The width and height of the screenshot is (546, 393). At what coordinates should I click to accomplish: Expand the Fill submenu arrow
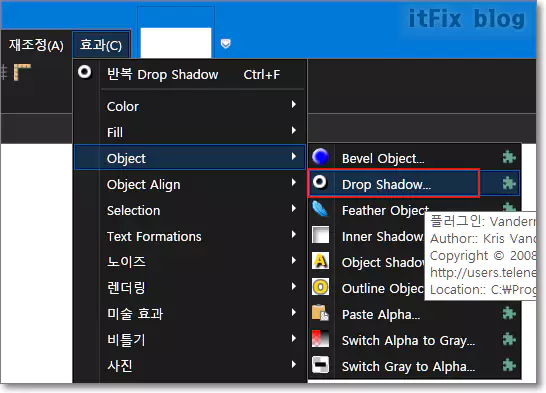point(294,131)
